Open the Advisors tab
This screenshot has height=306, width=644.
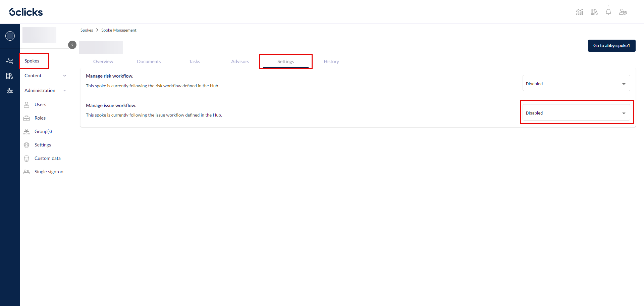pyautogui.click(x=240, y=61)
